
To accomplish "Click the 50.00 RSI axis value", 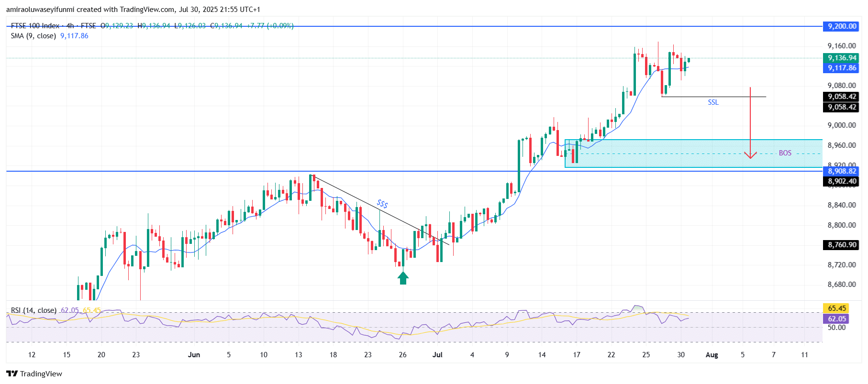I will pos(836,328).
